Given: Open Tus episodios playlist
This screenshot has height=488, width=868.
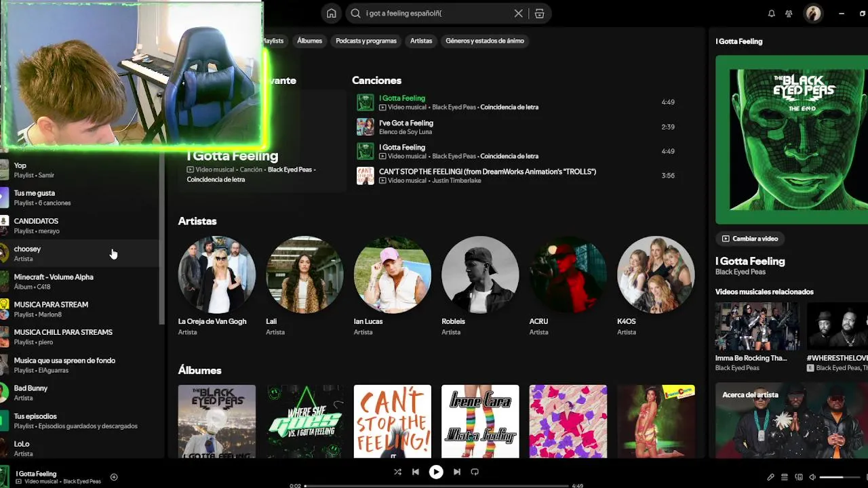Looking at the screenshot, I should (79, 421).
